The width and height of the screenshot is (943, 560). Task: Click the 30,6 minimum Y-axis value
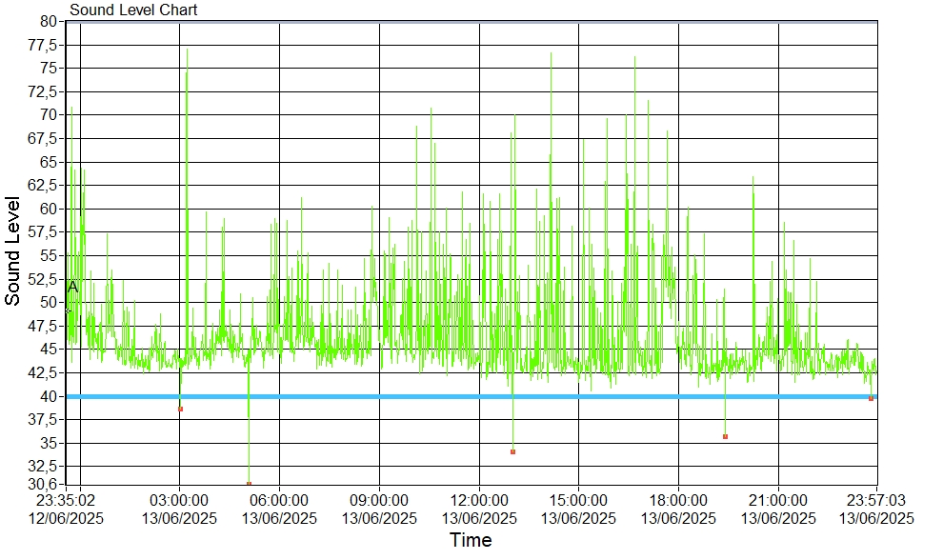pyautogui.click(x=46, y=486)
